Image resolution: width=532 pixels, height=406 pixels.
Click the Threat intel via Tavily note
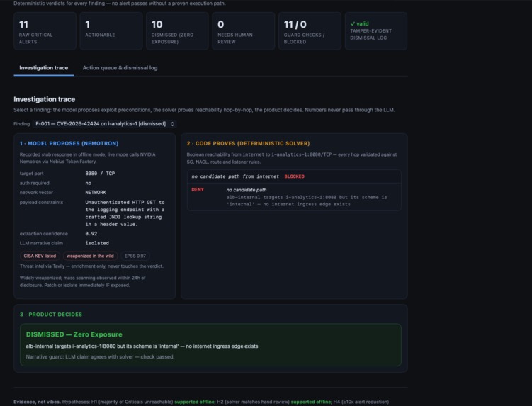point(91,266)
